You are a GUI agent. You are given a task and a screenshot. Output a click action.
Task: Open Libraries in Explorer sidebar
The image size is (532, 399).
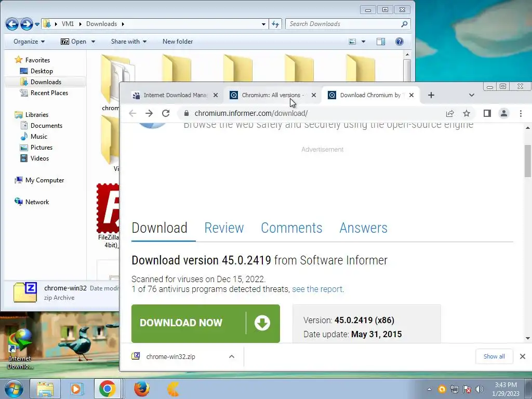pos(37,115)
